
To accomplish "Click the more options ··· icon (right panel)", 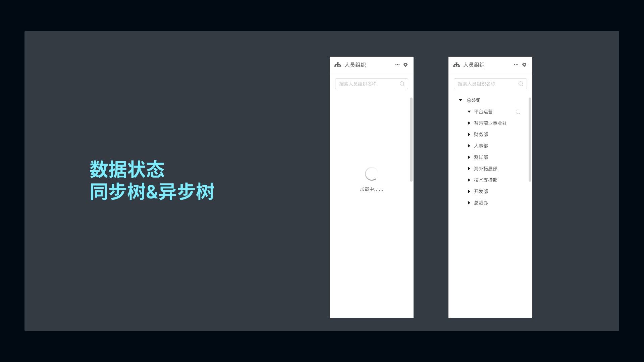I will point(516,65).
